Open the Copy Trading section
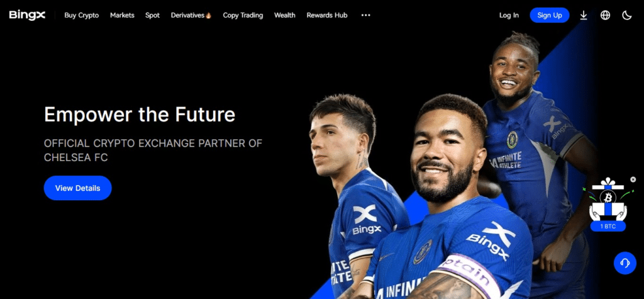The width and height of the screenshot is (644, 299). click(x=243, y=15)
